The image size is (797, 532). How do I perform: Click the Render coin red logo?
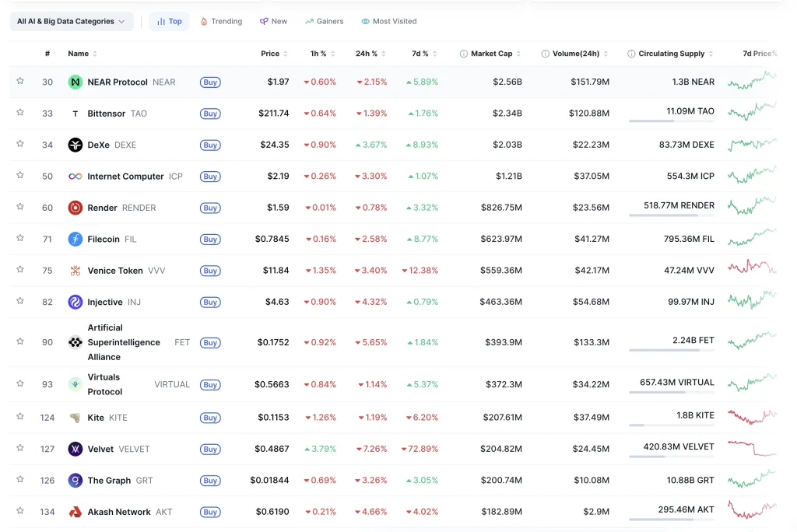[x=75, y=208]
